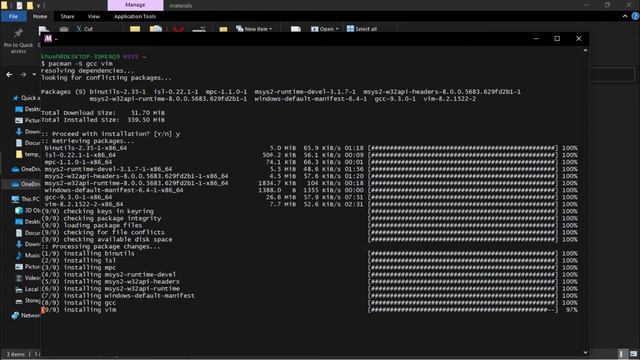Click the New folder icon in ribbon
Image resolution: width=640 pixels, height=360 pixels.
pos(223,29)
